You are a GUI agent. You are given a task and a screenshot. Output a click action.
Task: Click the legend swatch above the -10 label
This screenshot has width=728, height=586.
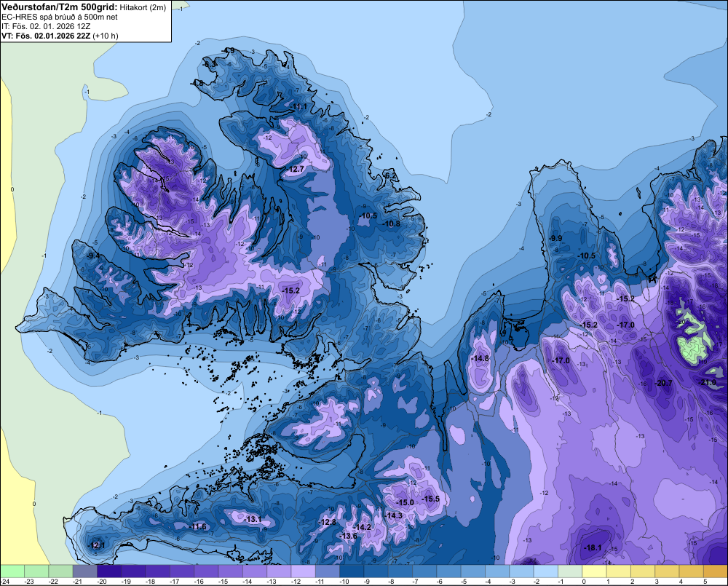click(x=352, y=571)
